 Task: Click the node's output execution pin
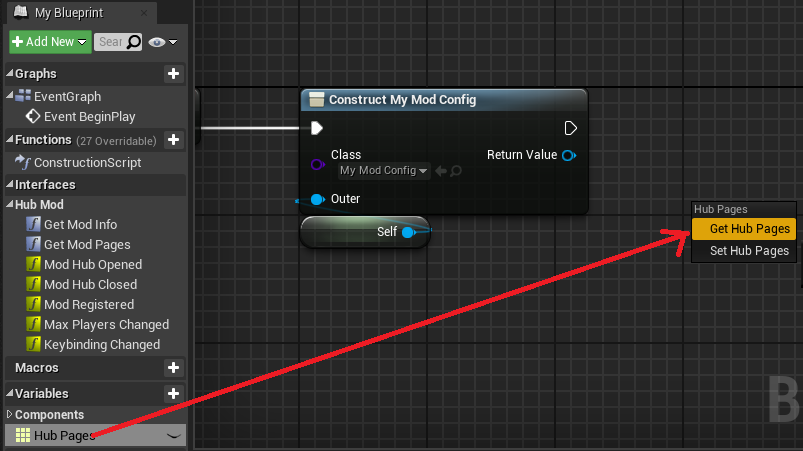click(570, 128)
